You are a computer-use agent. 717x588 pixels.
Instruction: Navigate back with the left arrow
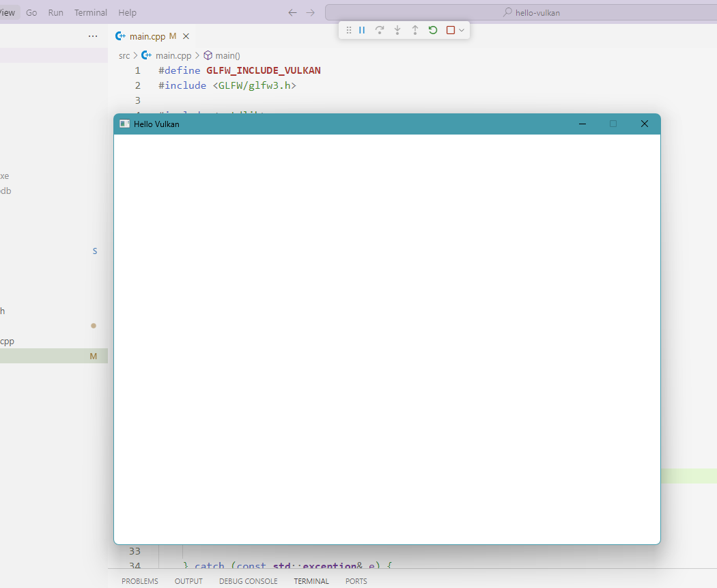click(293, 13)
